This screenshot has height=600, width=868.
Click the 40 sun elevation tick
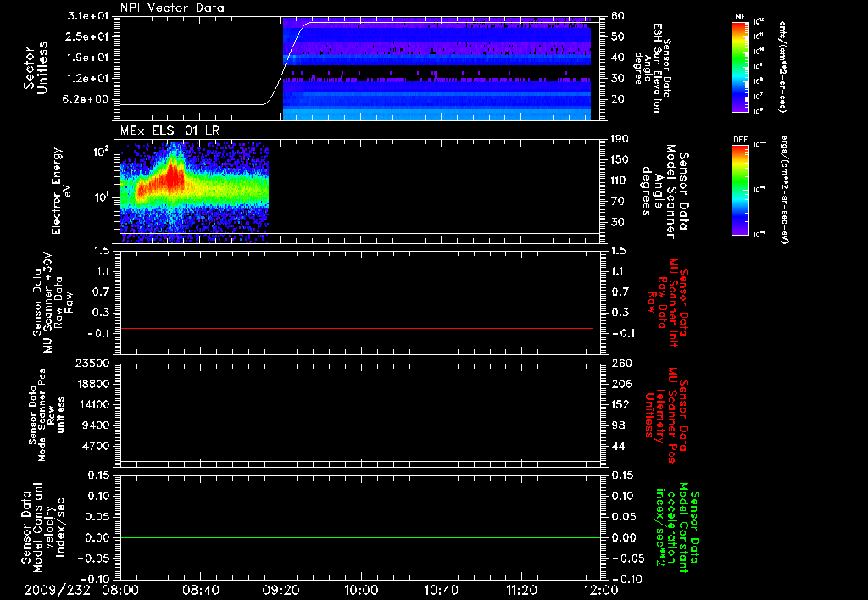pos(618,58)
